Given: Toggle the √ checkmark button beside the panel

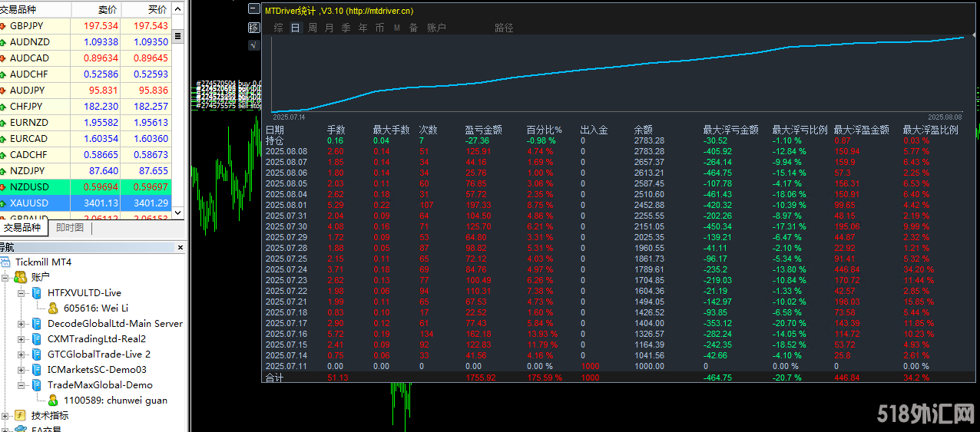Looking at the screenshot, I should pos(254,45).
